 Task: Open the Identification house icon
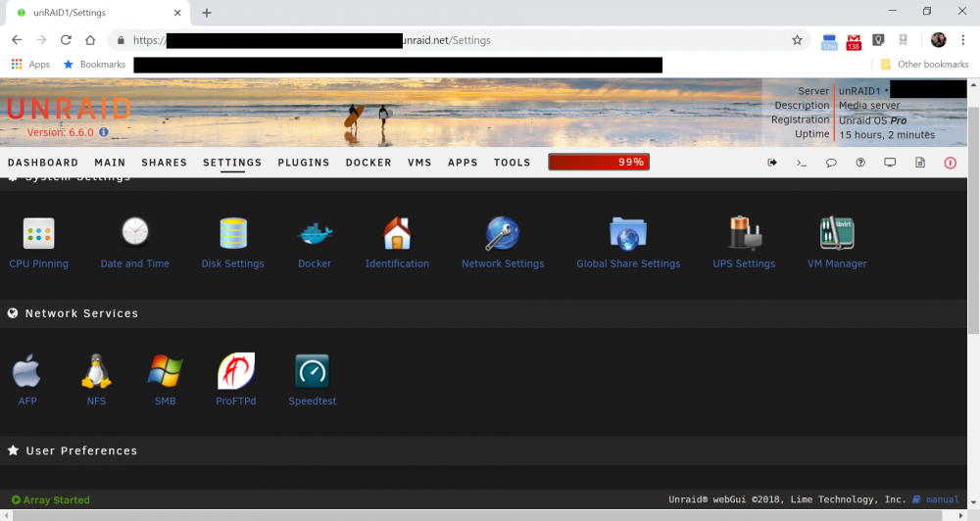tap(397, 234)
